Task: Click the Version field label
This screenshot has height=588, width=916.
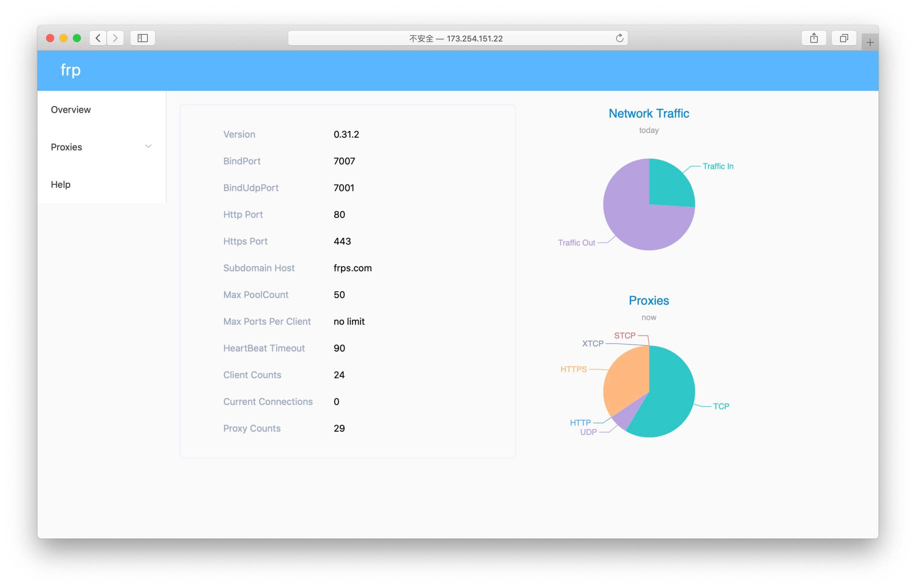Action: click(x=239, y=134)
